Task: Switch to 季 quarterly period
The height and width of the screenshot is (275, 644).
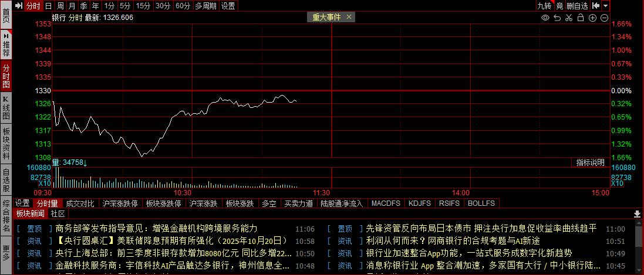Action: [x=84, y=6]
